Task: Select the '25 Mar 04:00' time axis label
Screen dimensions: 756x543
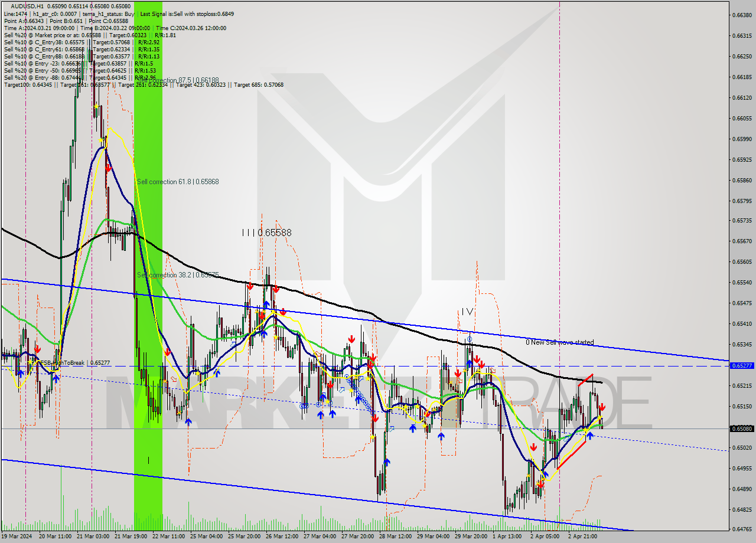Action: [206, 537]
